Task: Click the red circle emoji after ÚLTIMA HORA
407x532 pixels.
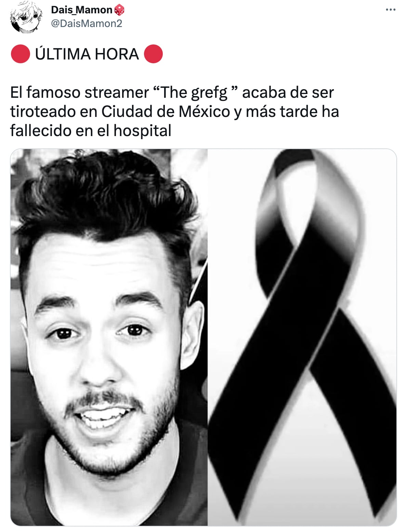Action: point(153,54)
